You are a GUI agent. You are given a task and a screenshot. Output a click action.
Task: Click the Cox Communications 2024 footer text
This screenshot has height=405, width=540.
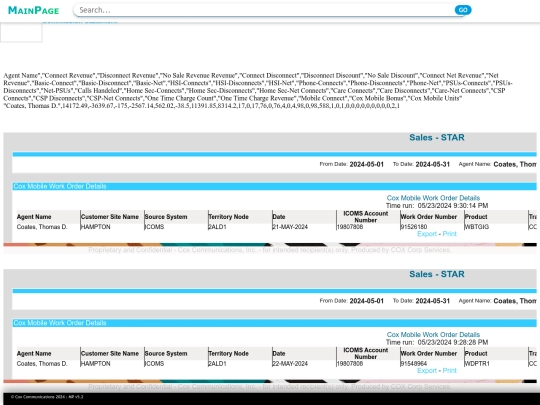tap(47, 397)
